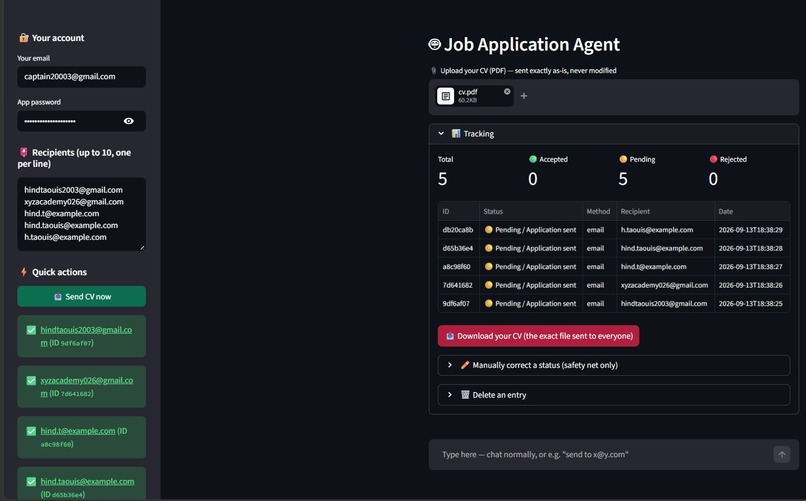
Task: Sort table by Recipient column header
Action: [665, 211]
